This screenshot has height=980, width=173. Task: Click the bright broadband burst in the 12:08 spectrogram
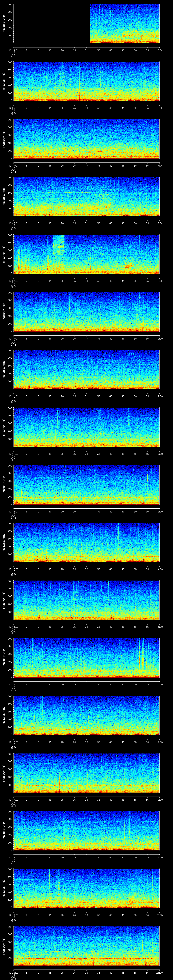point(58,247)
